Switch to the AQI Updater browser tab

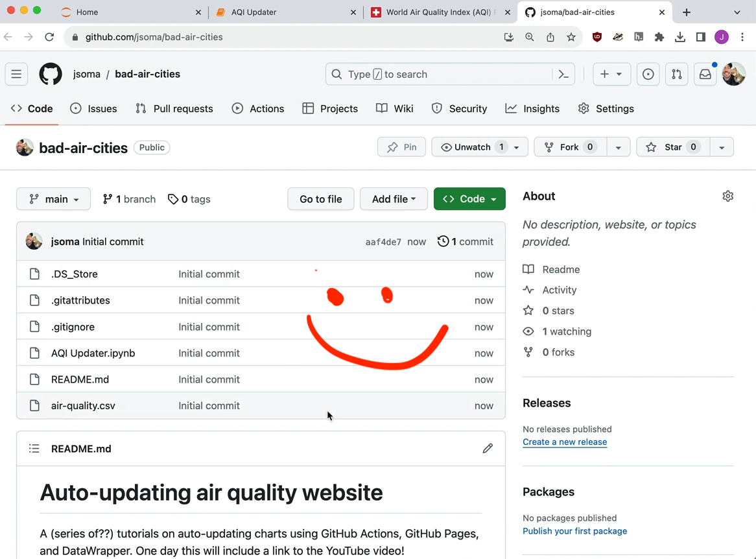point(285,12)
